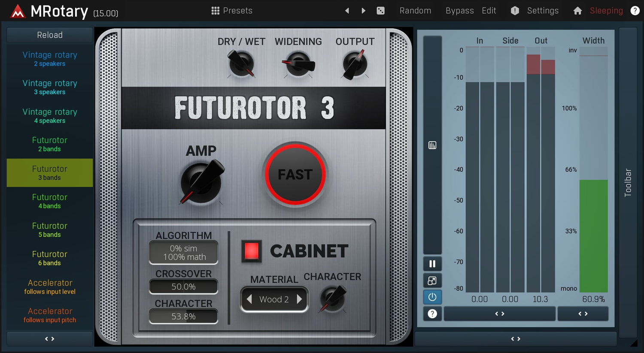
Task: Pause the meters display
Action: tap(432, 264)
